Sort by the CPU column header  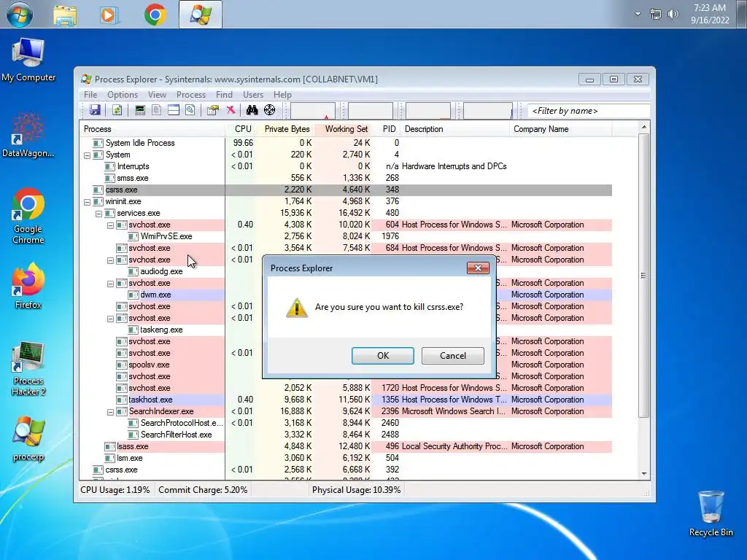pyautogui.click(x=241, y=129)
